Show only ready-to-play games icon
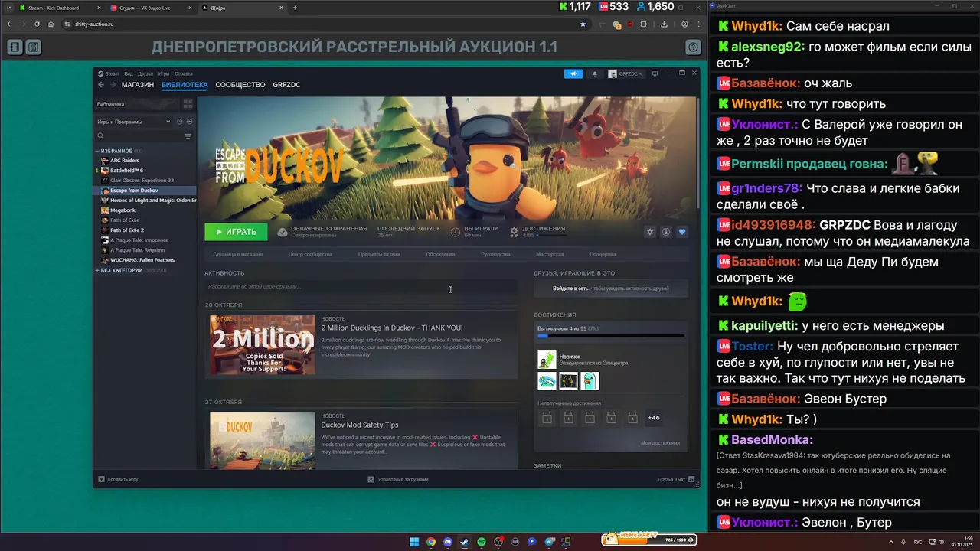 [189, 122]
